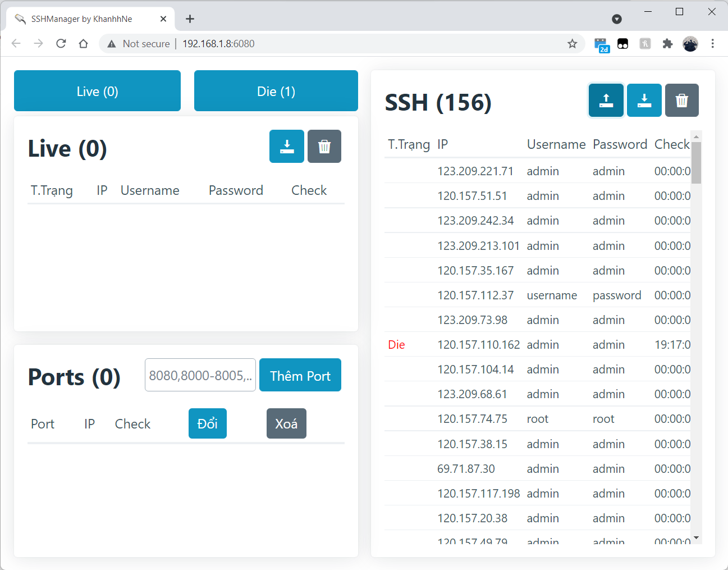728x570 pixels.
Task: Bookmark this page with the star
Action: [x=573, y=44]
